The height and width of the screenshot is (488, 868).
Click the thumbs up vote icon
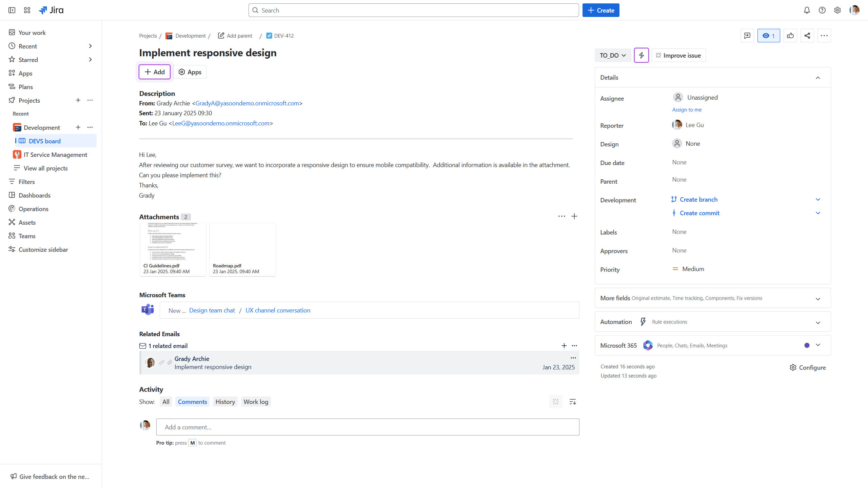tap(790, 36)
